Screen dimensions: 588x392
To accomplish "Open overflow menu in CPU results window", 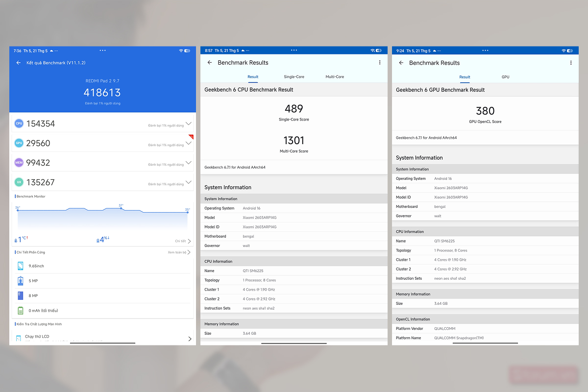I will click(380, 63).
